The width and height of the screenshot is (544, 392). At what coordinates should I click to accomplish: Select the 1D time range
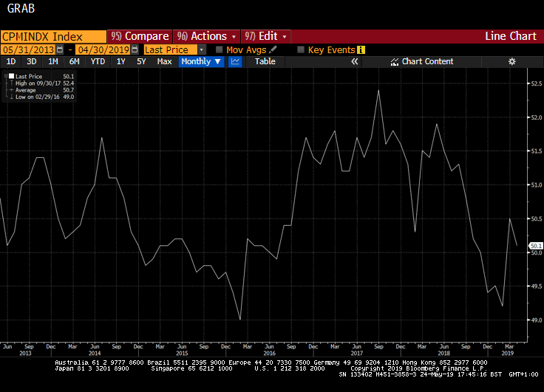pos(11,62)
